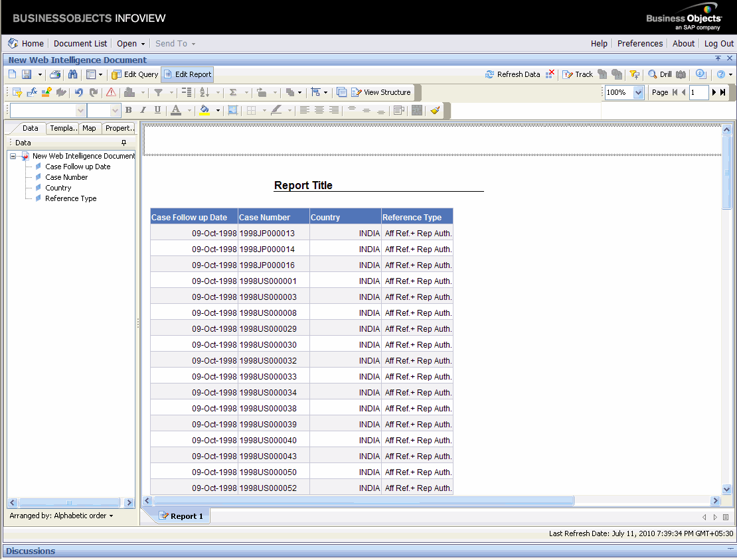This screenshot has height=560, width=737.
Task: Click the user prompt info icon
Action: [700, 74]
